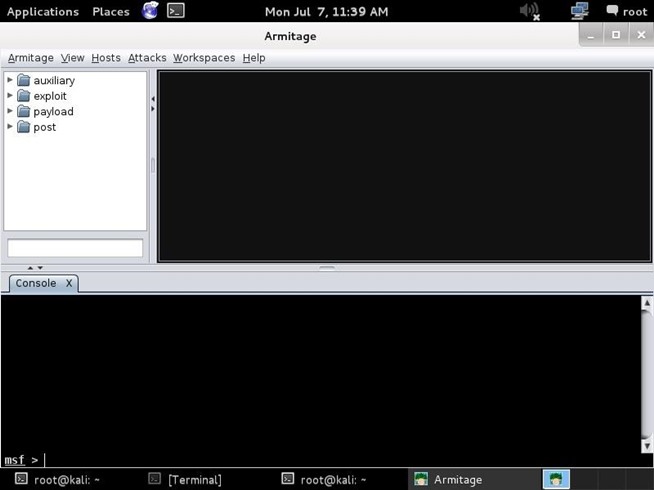Click the module search field
The height and width of the screenshot is (490, 654).
tap(75, 247)
